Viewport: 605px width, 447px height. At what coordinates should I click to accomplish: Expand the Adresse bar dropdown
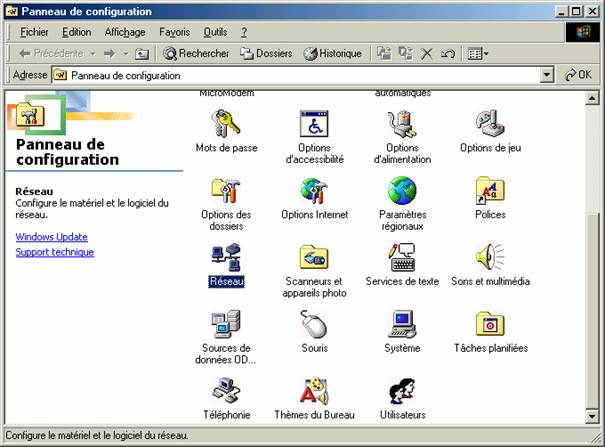point(546,75)
